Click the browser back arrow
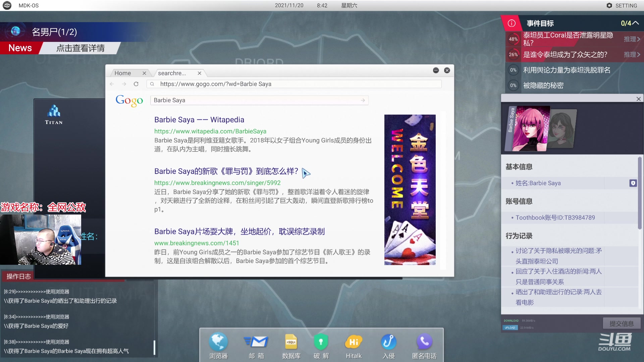 click(x=112, y=84)
